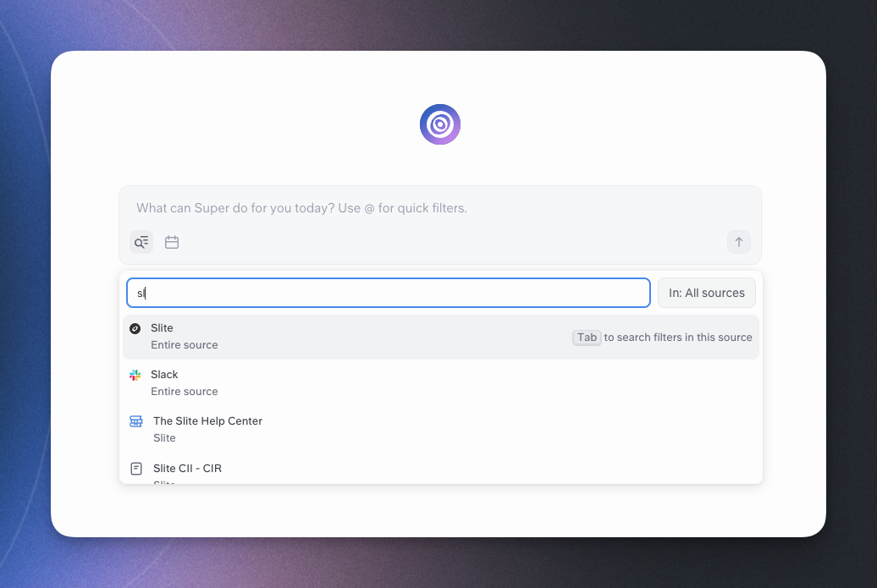The height and width of the screenshot is (588, 877).
Task: Select the Slack entire source result
Action: point(441,383)
